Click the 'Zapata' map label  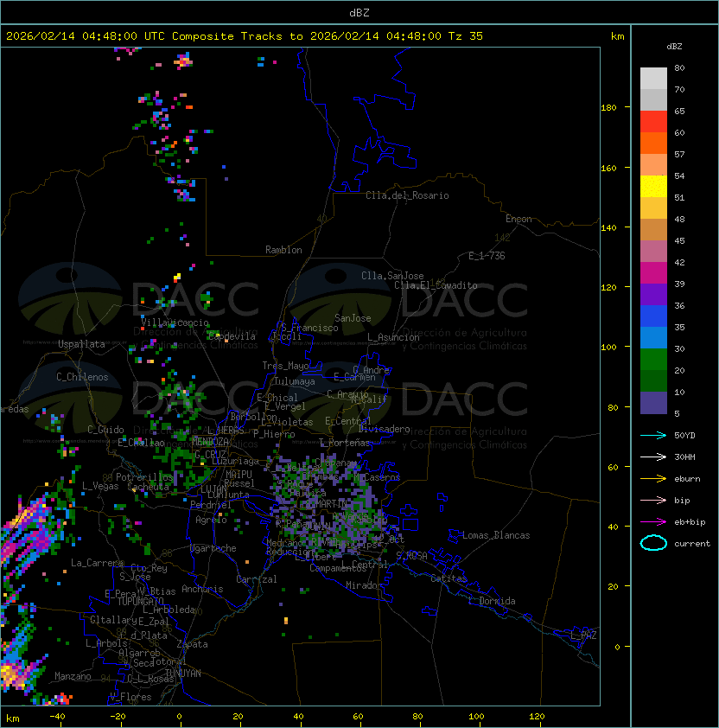point(192,644)
